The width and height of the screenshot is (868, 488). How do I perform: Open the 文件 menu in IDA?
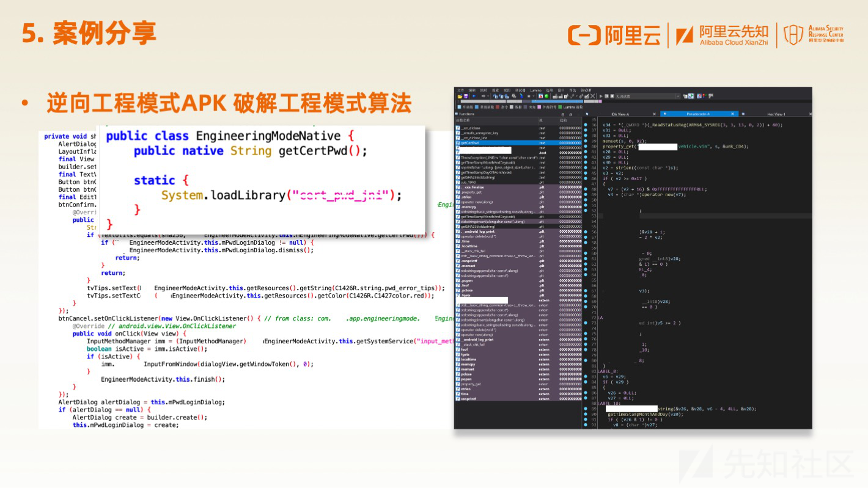pyautogui.click(x=461, y=90)
